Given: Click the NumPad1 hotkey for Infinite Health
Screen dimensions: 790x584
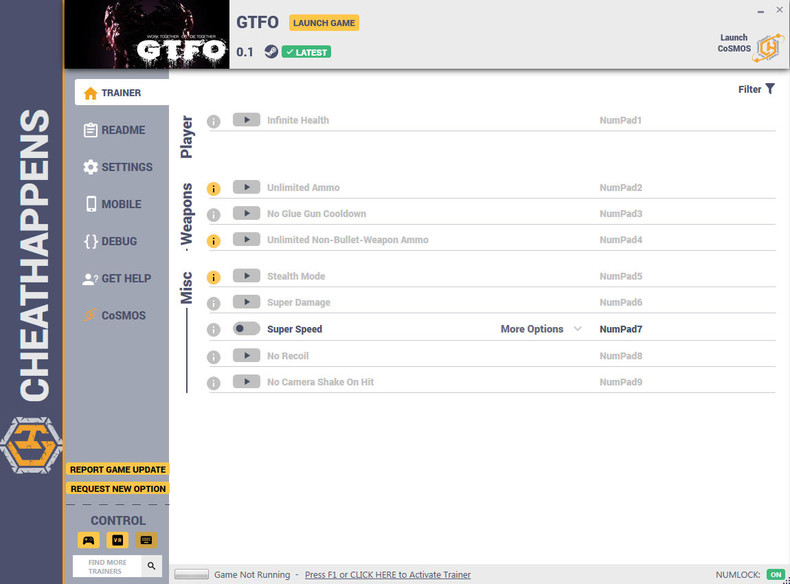Looking at the screenshot, I should (x=620, y=120).
